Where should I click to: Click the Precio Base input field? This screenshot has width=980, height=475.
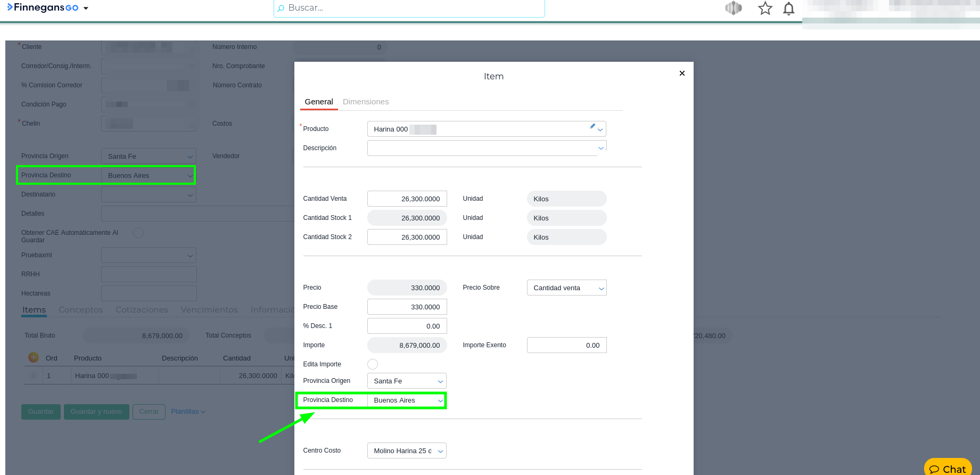(x=407, y=307)
